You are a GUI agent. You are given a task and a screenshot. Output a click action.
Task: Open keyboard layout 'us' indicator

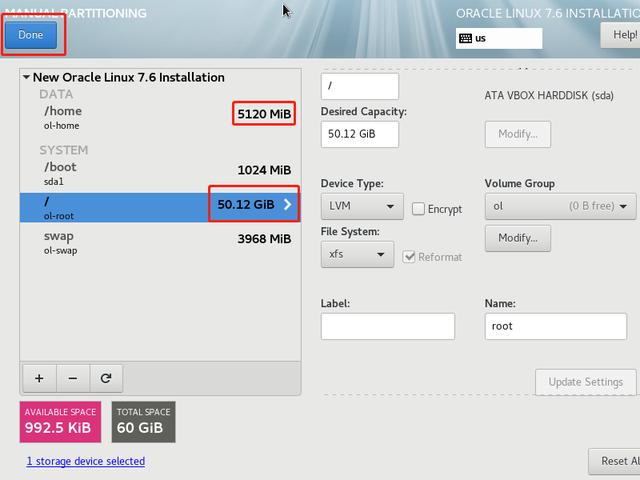499,38
